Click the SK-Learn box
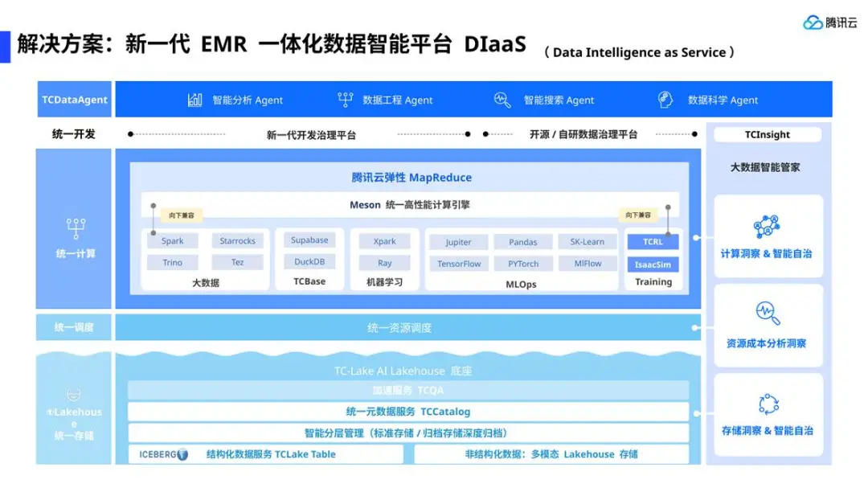Image resolution: width=868 pixels, height=488 pixels. pos(588,242)
